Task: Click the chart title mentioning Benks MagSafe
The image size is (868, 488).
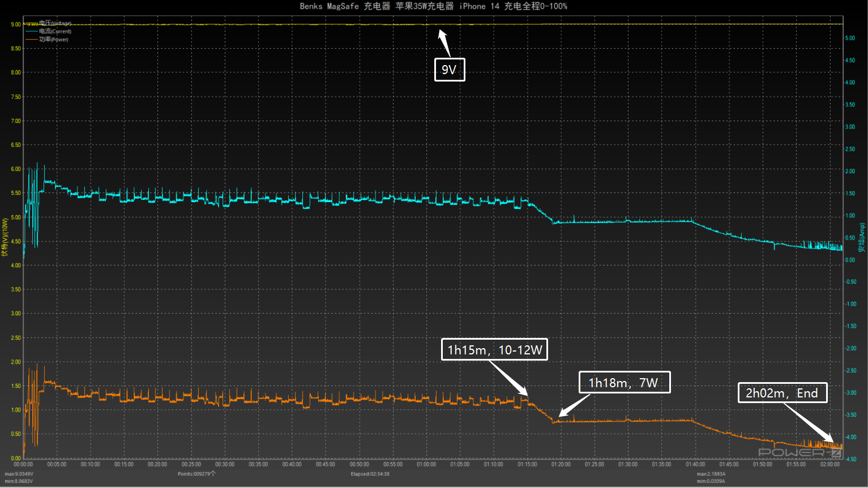Action: (433, 6)
